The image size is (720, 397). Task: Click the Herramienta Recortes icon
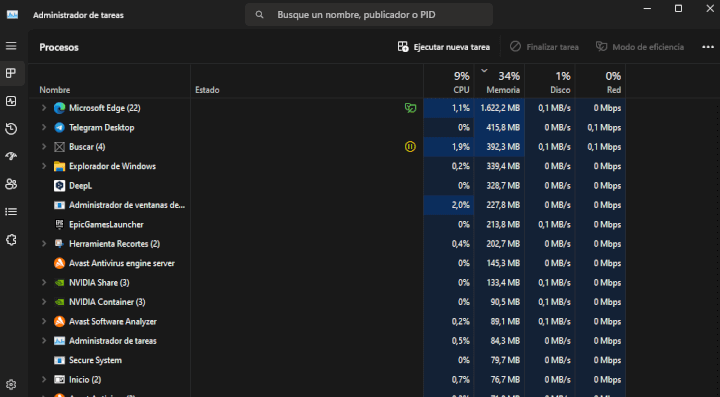tap(59, 244)
